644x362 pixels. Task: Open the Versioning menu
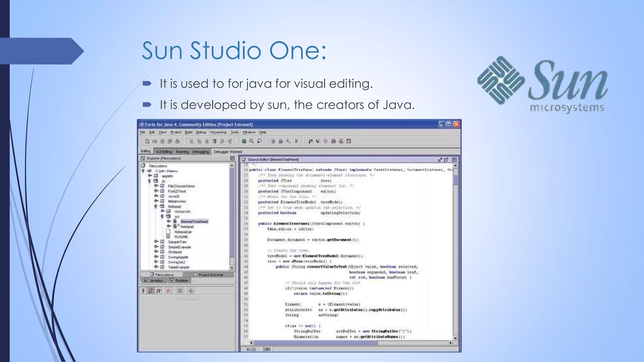(218, 132)
